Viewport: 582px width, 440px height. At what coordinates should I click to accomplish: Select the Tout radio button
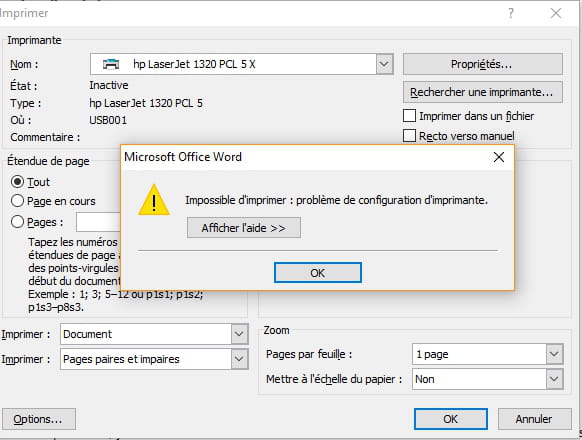pyautogui.click(x=17, y=182)
